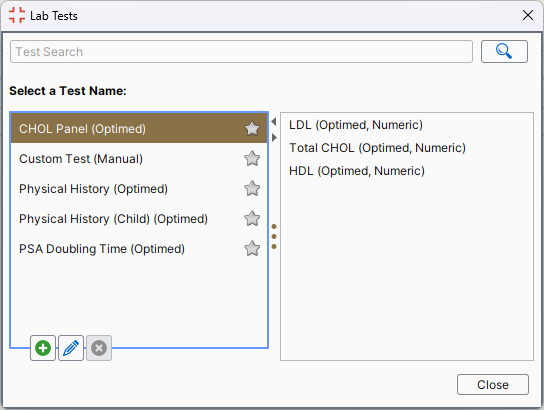Collapse panel using left-pointing divider arrow

pyautogui.click(x=274, y=122)
